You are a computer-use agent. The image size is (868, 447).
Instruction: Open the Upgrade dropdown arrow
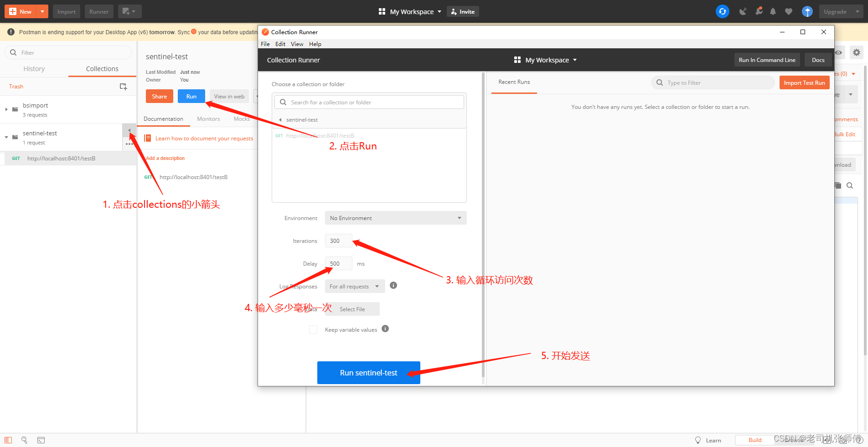[858, 11]
